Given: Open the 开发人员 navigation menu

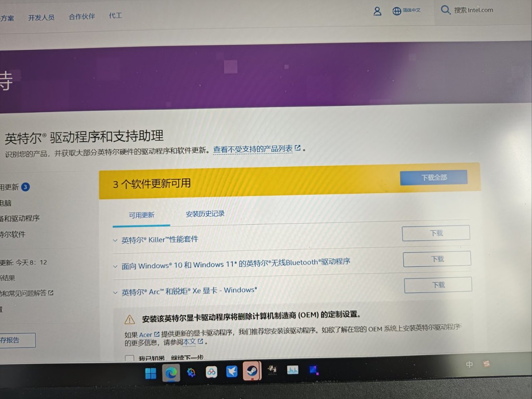Looking at the screenshot, I should point(41,17).
